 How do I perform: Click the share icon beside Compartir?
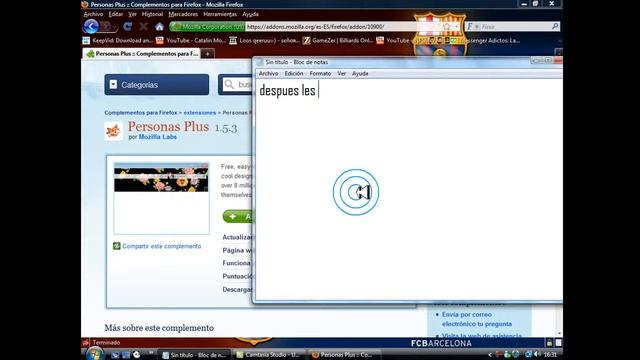(x=117, y=246)
